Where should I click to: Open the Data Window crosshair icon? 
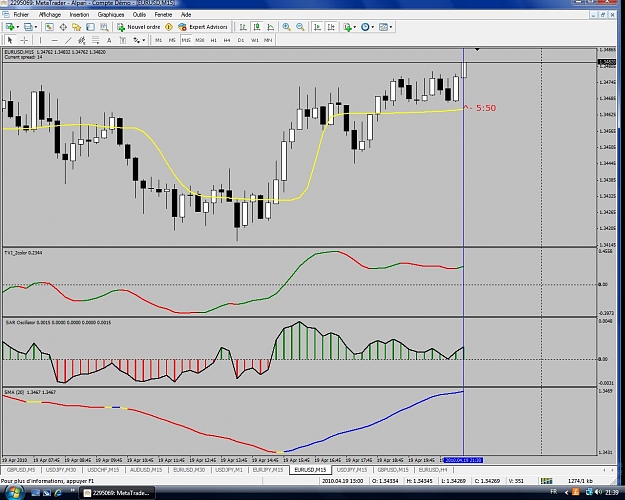pyautogui.click(x=63, y=27)
